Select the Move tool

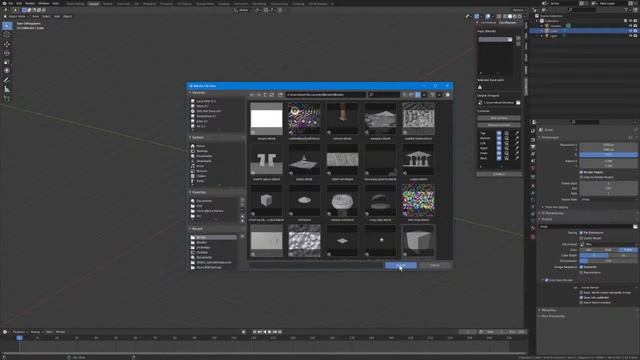pyautogui.click(x=7, y=44)
